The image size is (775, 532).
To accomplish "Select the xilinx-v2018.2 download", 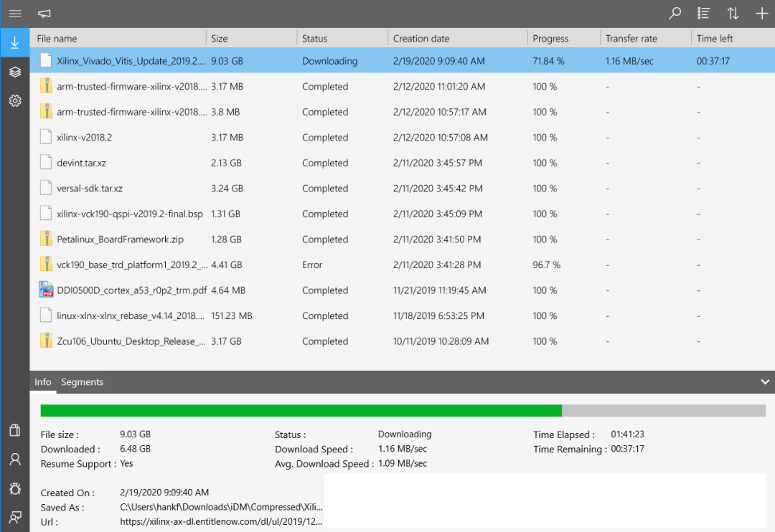I will pos(403,138).
